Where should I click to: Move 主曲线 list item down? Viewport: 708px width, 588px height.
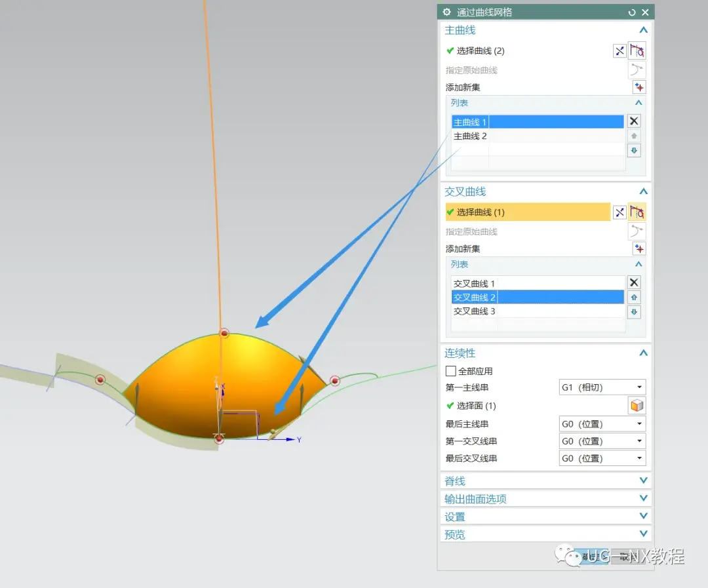tap(634, 150)
